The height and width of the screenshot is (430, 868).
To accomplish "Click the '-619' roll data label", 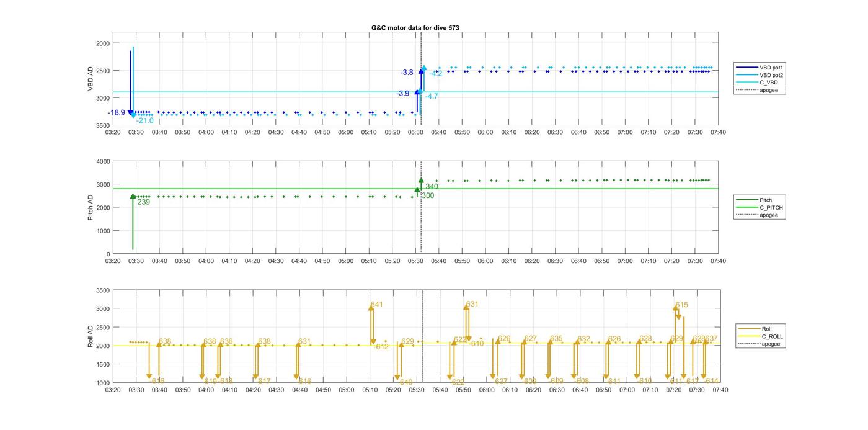I will pos(210,382).
